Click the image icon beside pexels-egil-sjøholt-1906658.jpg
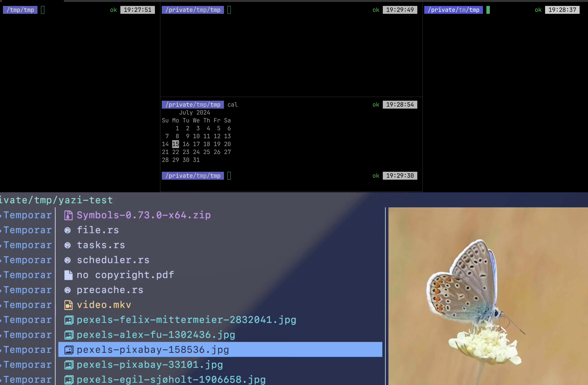This screenshot has height=385, width=588. point(69,380)
